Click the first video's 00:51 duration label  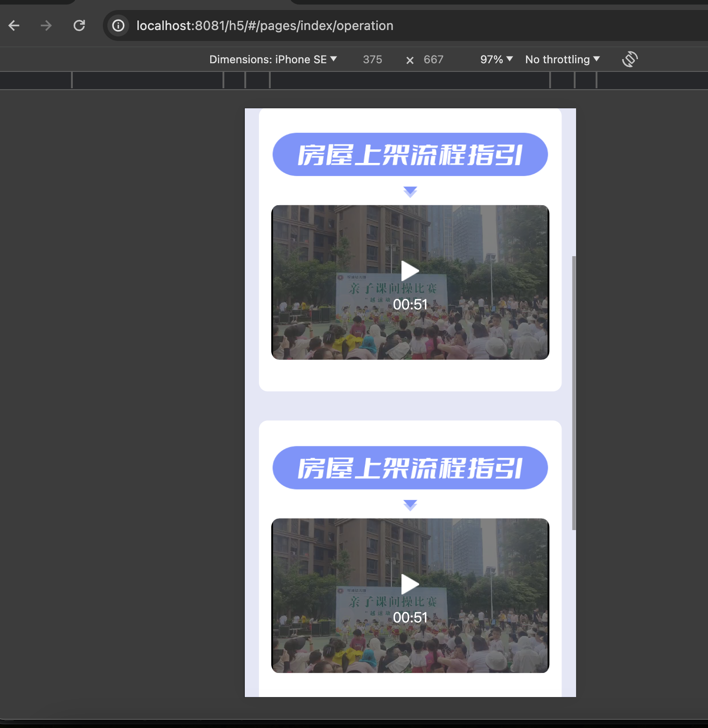410,304
